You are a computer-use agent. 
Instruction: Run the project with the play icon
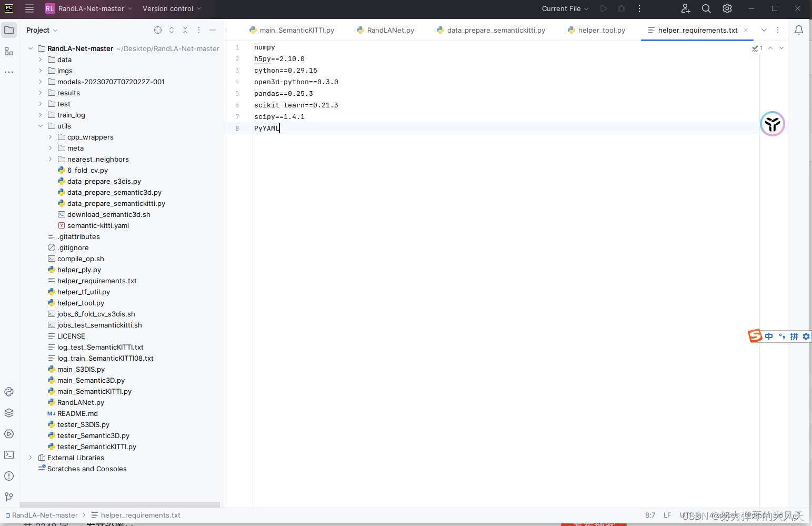click(604, 8)
